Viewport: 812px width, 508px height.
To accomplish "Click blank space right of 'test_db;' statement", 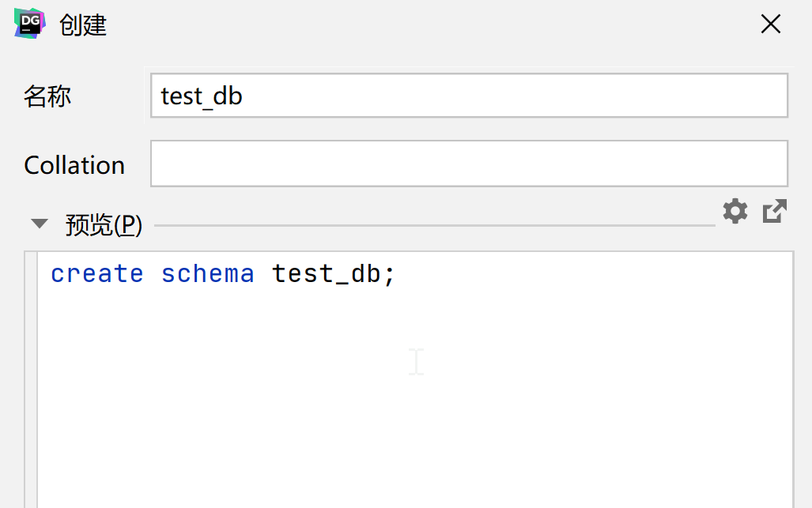I will click(593, 274).
